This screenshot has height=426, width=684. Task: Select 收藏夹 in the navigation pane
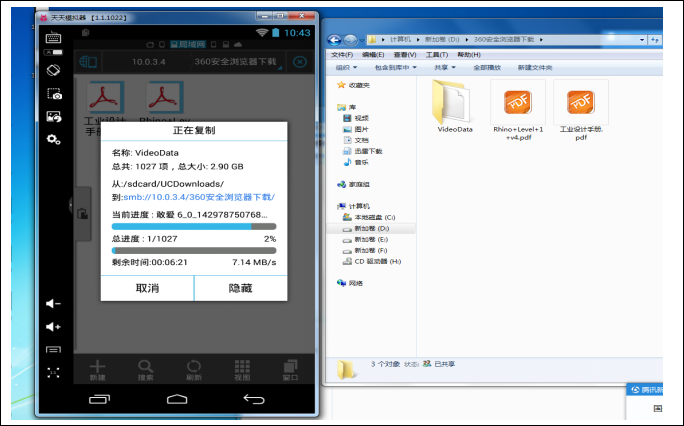tap(354, 85)
